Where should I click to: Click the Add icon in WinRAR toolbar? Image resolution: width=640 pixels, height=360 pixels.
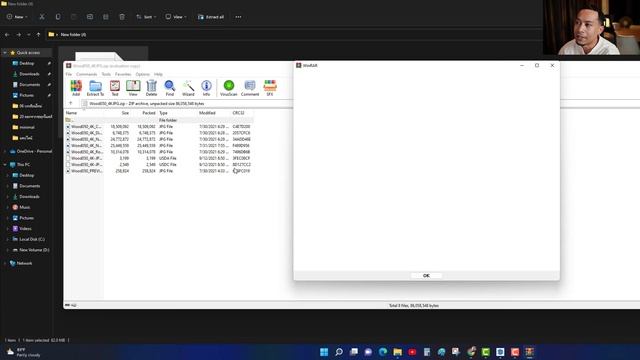76,88
